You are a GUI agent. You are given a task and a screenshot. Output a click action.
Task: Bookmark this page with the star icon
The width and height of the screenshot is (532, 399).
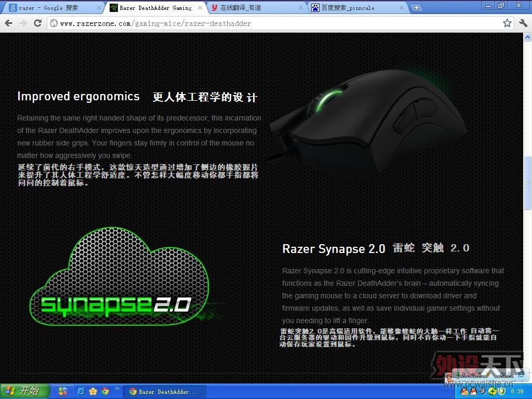click(507, 23)
